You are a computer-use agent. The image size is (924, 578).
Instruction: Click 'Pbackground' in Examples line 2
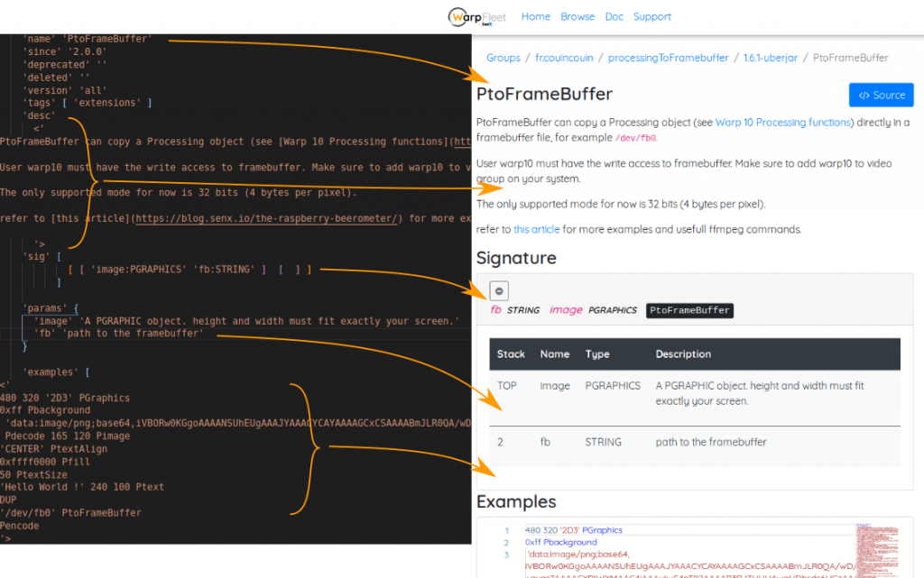(570, 542)
